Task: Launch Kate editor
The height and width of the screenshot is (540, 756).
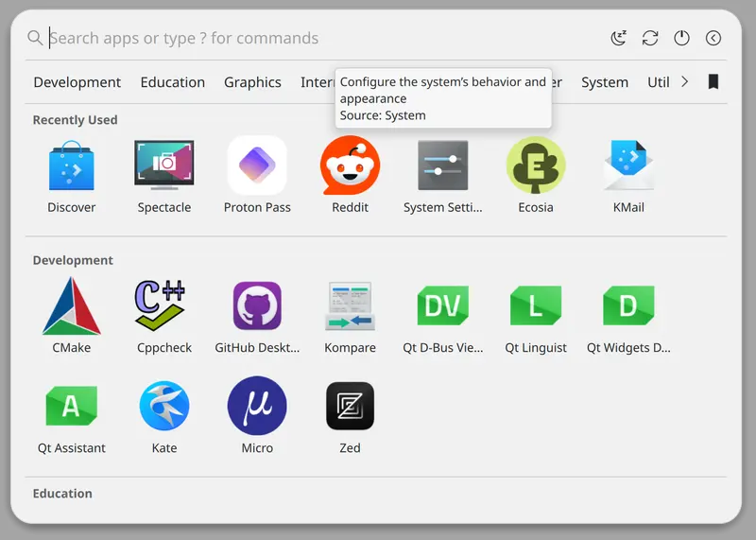Action: coord(163,417)
